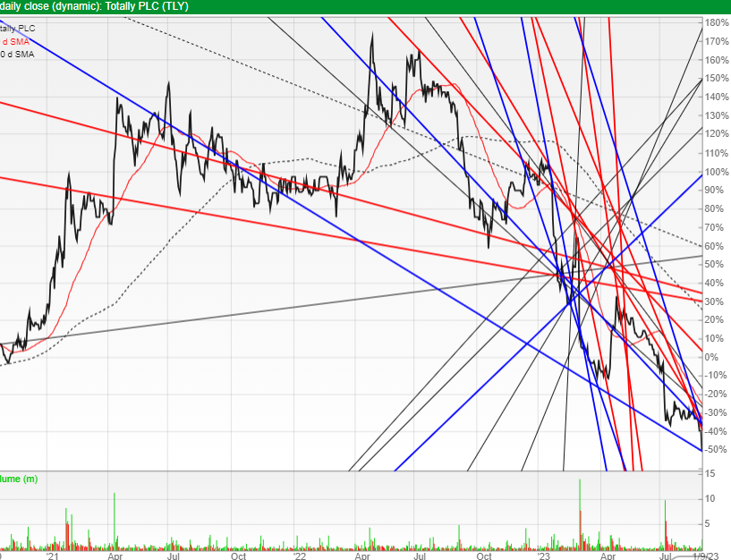The image size is (731, 560).
Task: Click the Oct label just before '22 on the time axis
Action: pyautogui.click(x=239, y=556)
